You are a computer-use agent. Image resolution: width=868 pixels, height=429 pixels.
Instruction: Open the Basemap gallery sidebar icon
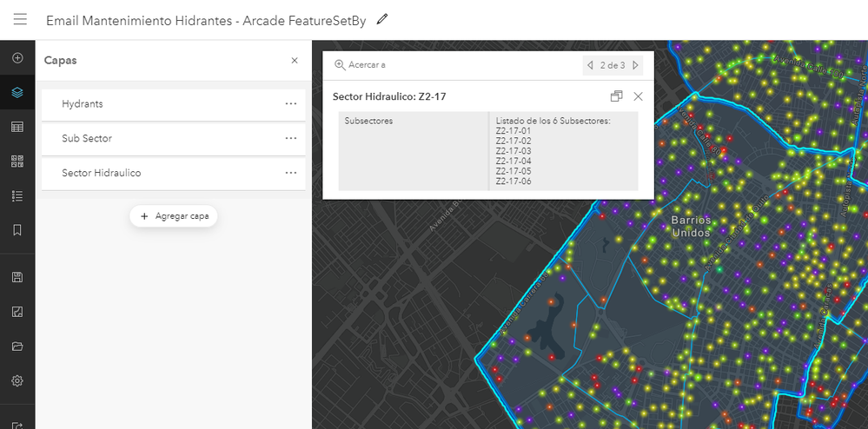point(17,161)
